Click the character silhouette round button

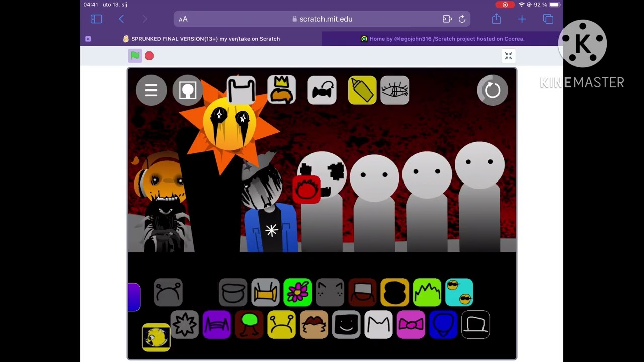coord(188,90)
